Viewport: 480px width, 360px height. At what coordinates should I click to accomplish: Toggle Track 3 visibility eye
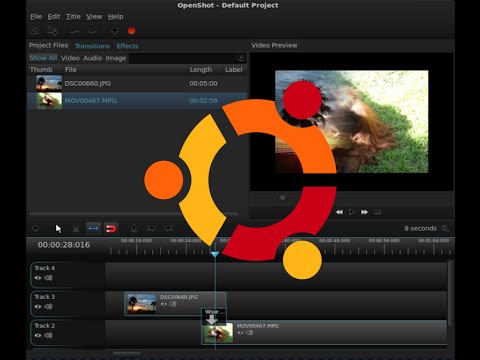[x=38, y=307]
